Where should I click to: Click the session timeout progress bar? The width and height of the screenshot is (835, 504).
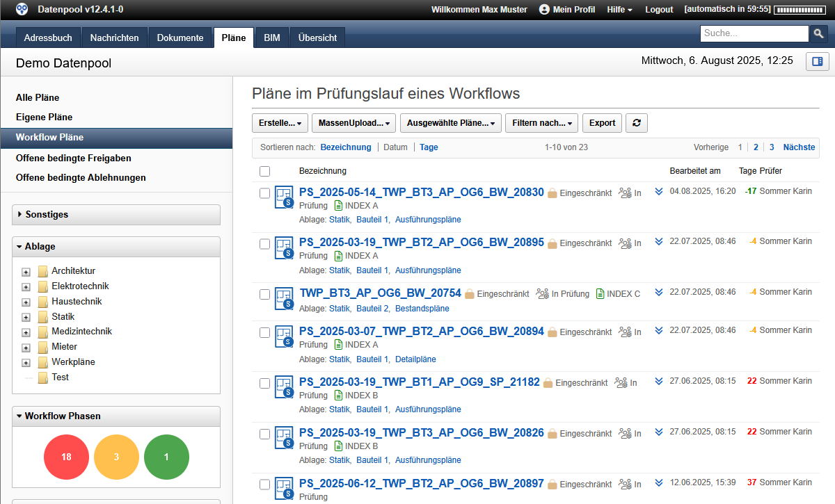(798, 9)
